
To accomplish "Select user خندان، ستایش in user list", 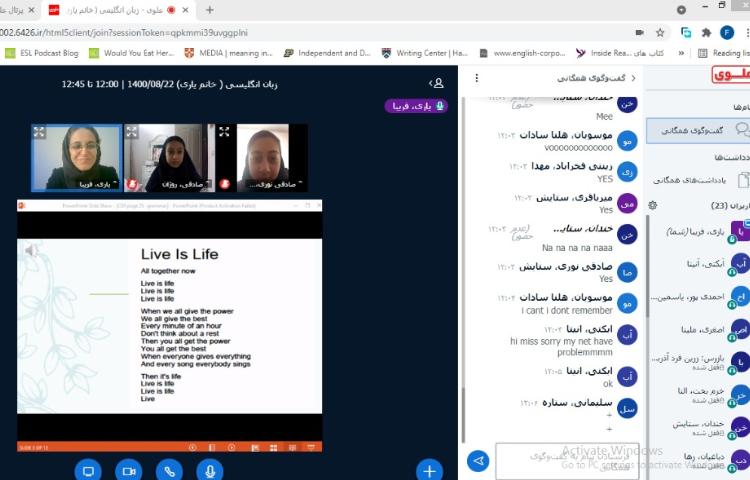I will (x=701, y=427).
